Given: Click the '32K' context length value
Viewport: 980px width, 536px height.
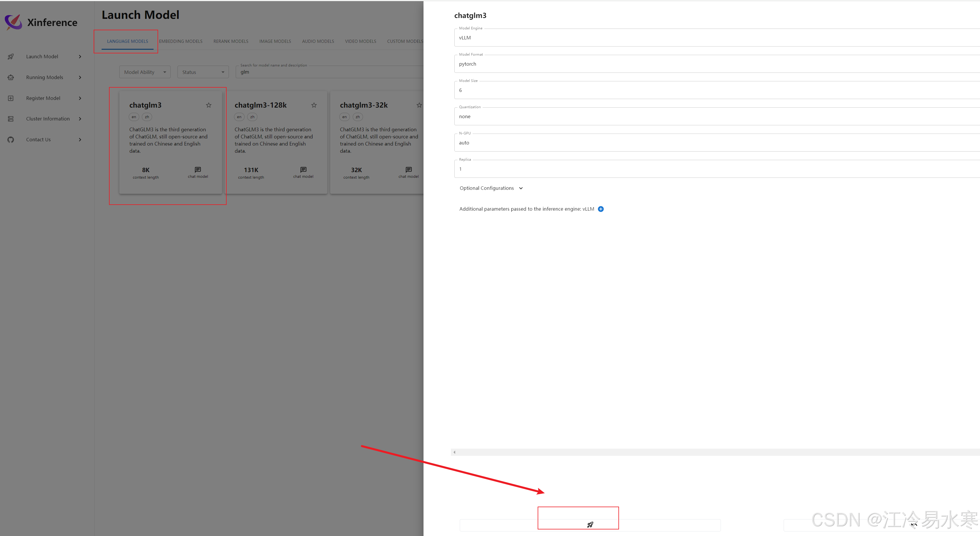Looking at the screenshot, I should click(356, 170).
